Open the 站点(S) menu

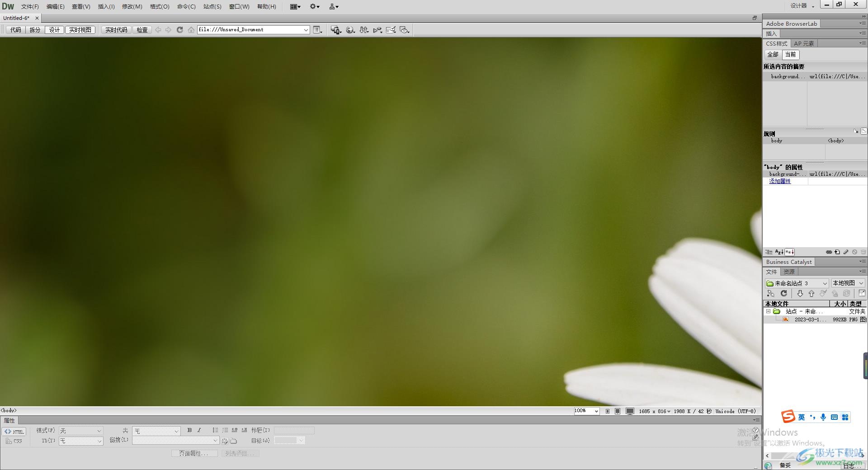click(x=212, y=6)
